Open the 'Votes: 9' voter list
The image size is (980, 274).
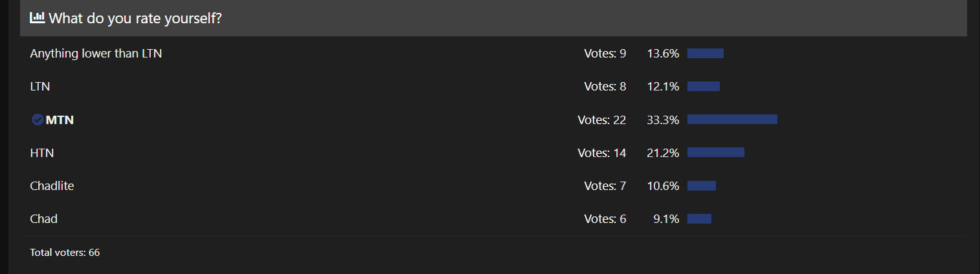pyautogui.click(x=605, y=54)
